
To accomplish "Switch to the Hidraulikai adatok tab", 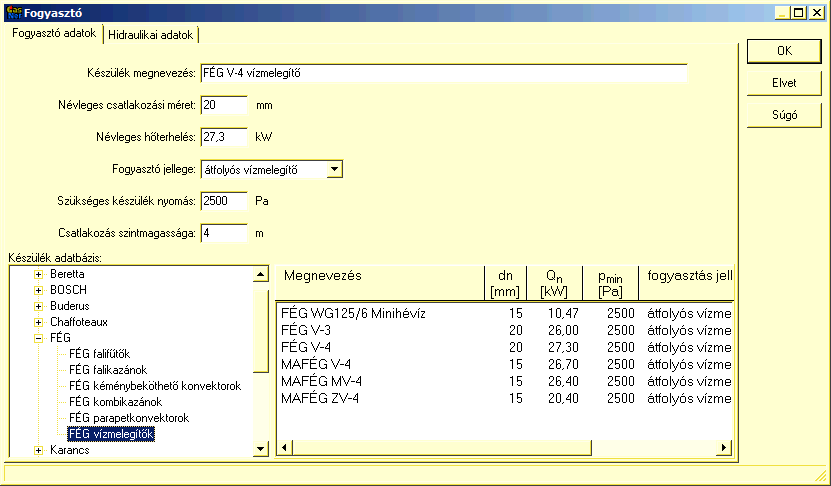I will 151,35.
